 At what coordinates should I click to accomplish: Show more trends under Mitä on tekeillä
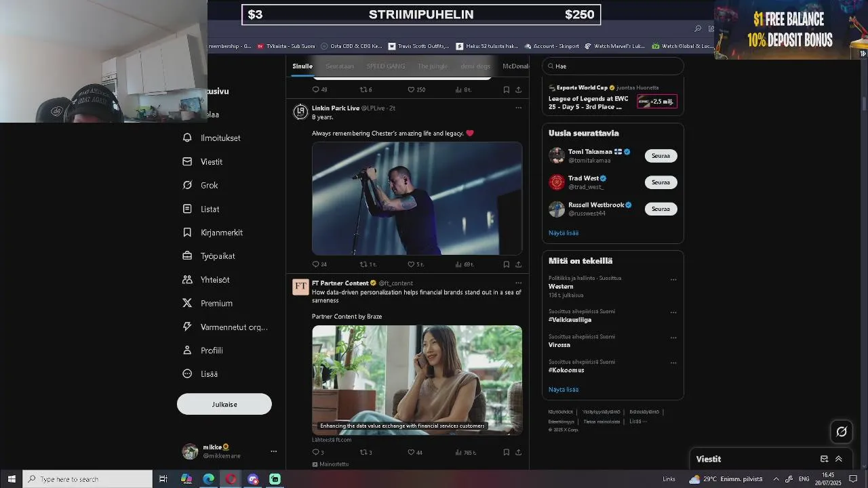[564, 390]
